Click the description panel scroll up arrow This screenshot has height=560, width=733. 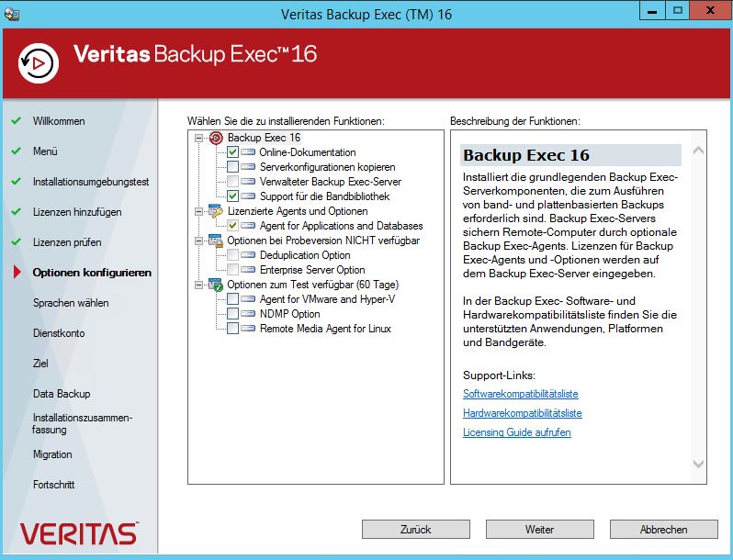[x=698, y=151]
